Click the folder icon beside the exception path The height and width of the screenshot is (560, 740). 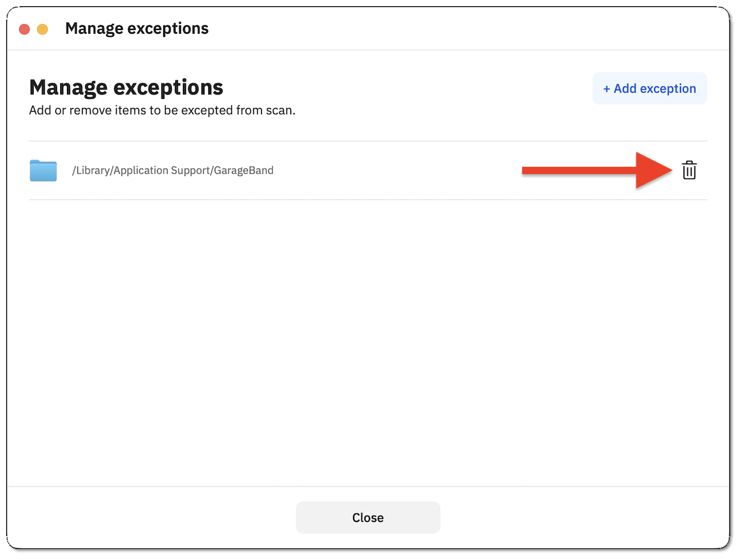(43, 171)
